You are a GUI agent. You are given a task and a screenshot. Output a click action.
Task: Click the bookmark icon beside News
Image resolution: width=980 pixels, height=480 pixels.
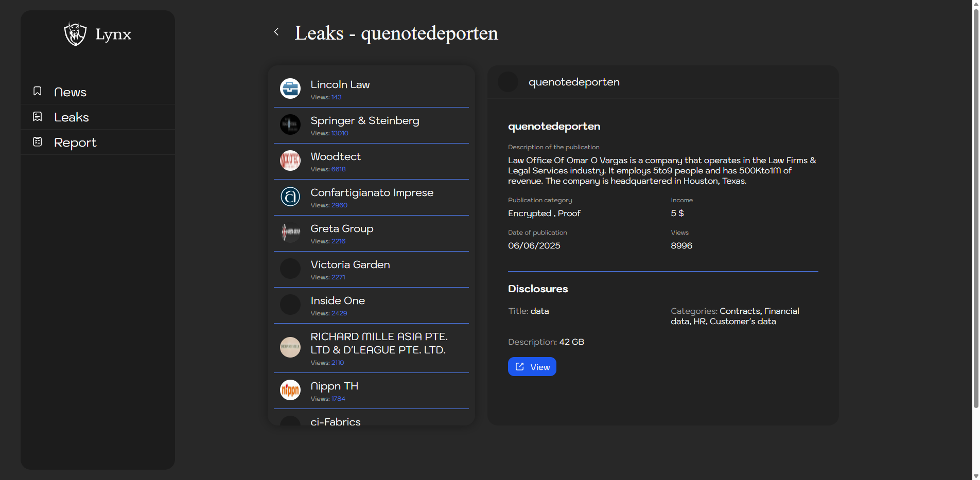[x=38, y=91]
